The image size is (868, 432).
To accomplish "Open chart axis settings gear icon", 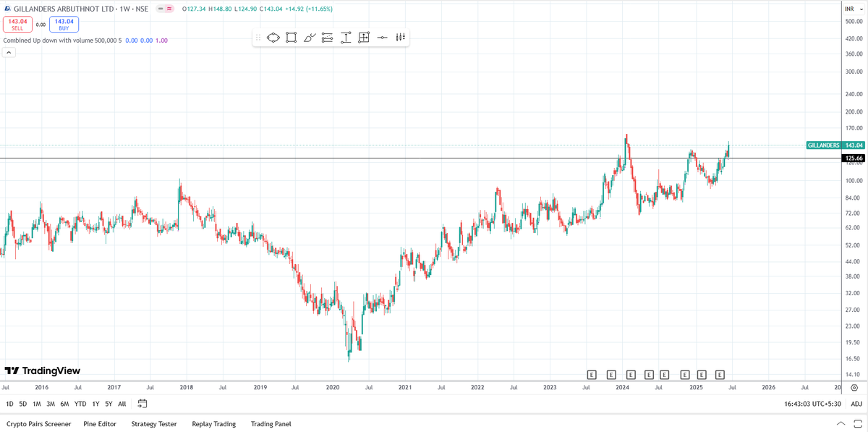I will (854, 389).
